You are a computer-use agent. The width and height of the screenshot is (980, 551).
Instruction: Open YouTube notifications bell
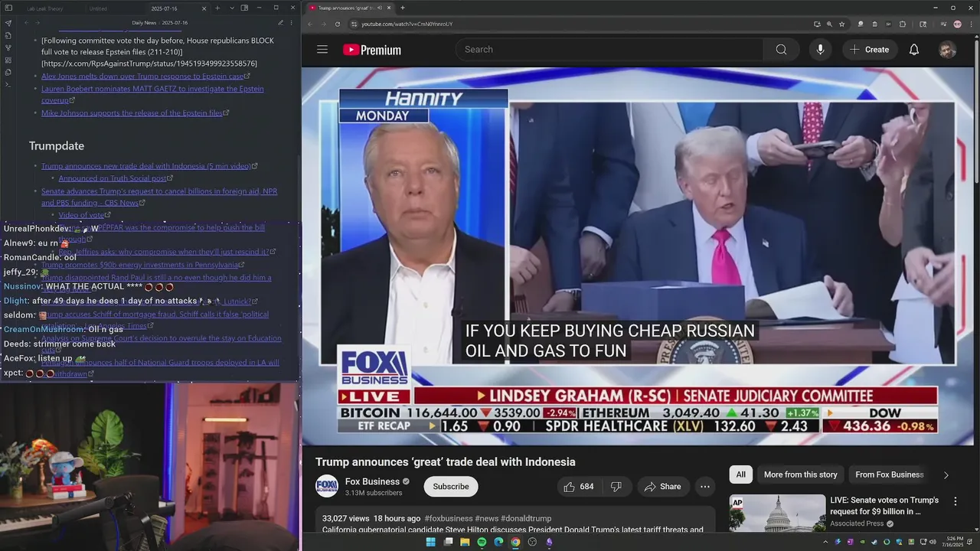coord(914,50)
